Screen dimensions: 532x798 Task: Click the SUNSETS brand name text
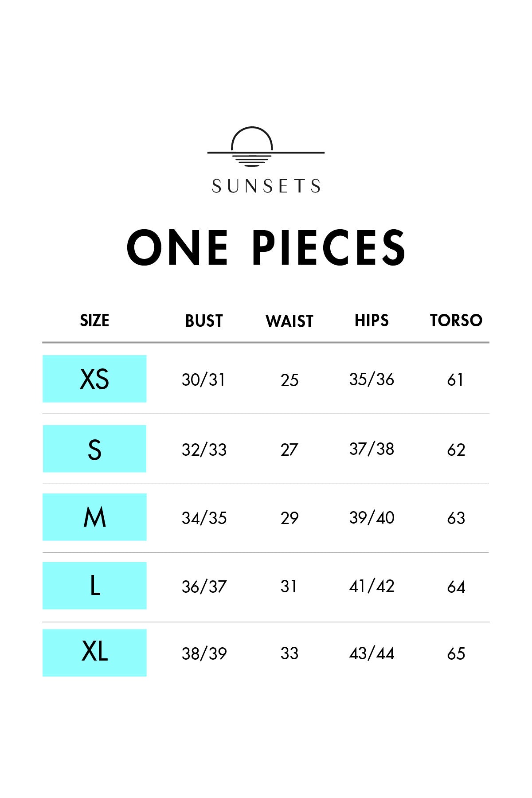pos(266,186)
